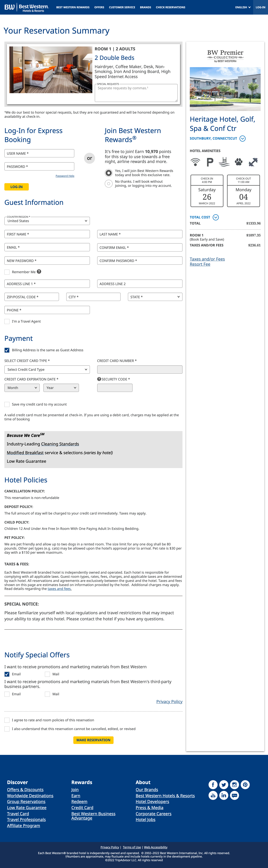Screen dimensions: 268x868
Task: Open Best Western's Facebook page
Action: [x=213, y=784]
